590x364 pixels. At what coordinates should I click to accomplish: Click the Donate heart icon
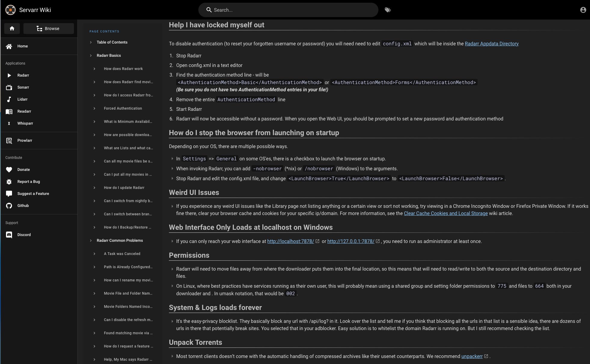9,170
